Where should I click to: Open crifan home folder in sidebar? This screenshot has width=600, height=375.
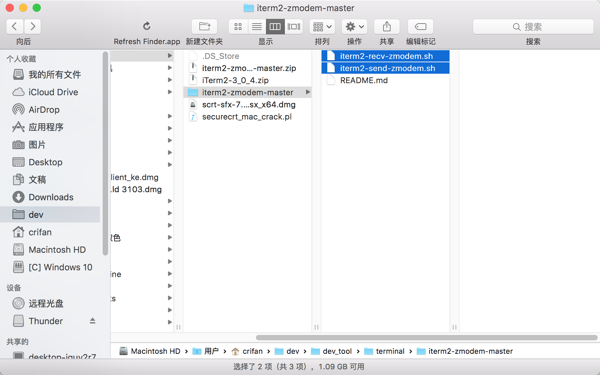coord(51,232)
